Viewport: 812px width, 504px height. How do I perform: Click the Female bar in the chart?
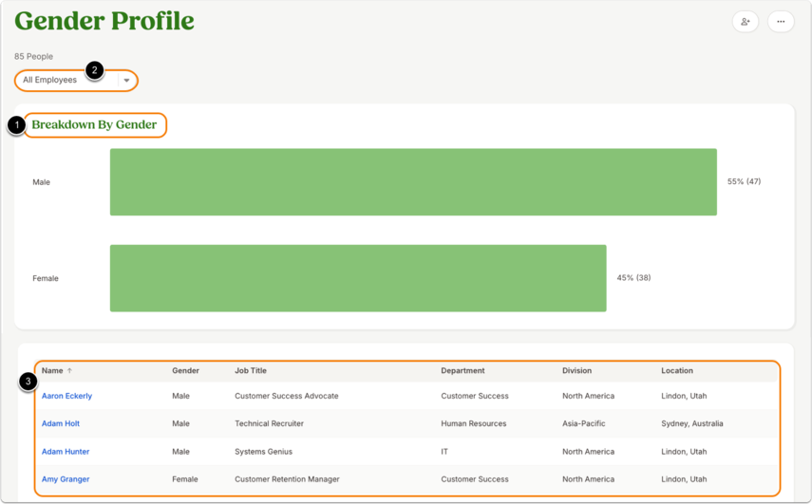pos(358,278)
